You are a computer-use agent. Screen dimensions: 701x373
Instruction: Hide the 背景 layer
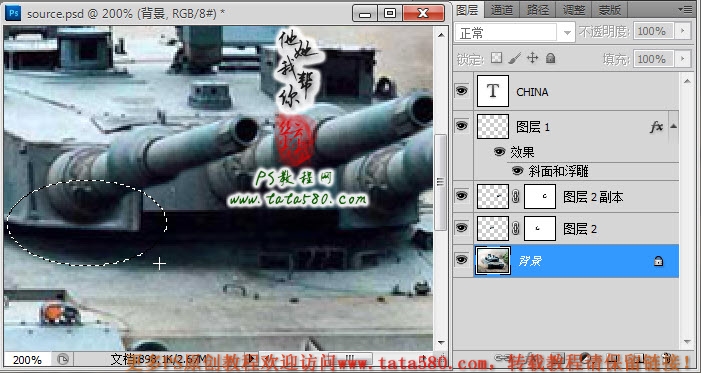(x=461, y=260)
